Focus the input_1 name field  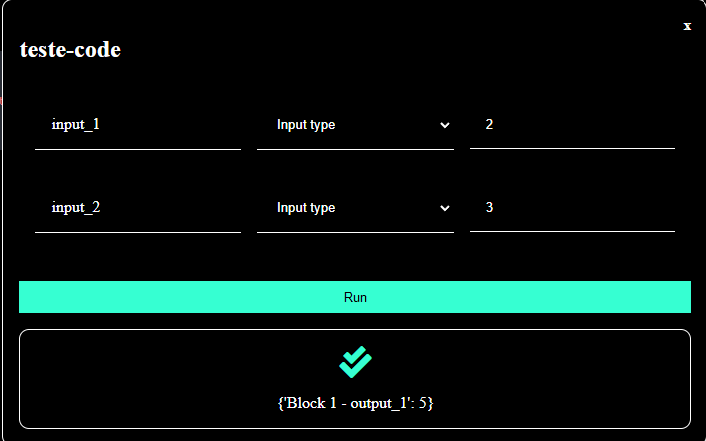138,125
